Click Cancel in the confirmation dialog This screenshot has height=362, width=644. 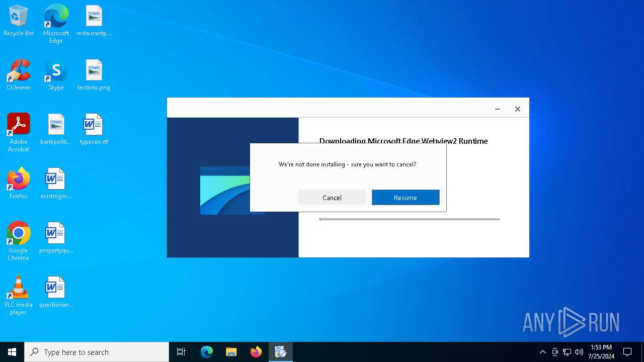[332, 198]
